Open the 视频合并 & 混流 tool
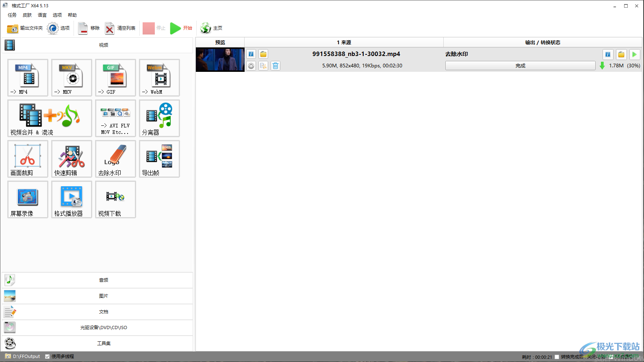 tap(50, 118)
